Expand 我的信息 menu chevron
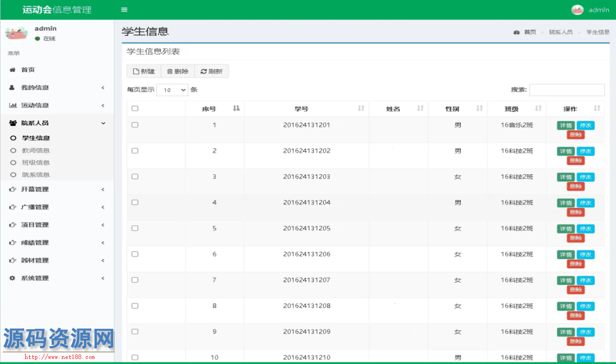This screenshot has width=616, height=364. (x=103, y=87)
